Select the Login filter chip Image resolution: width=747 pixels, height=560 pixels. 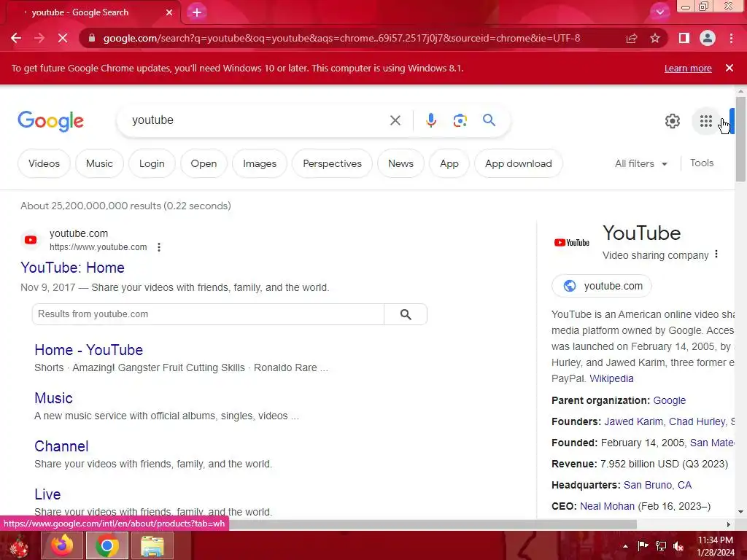click(x=152, y=163)
